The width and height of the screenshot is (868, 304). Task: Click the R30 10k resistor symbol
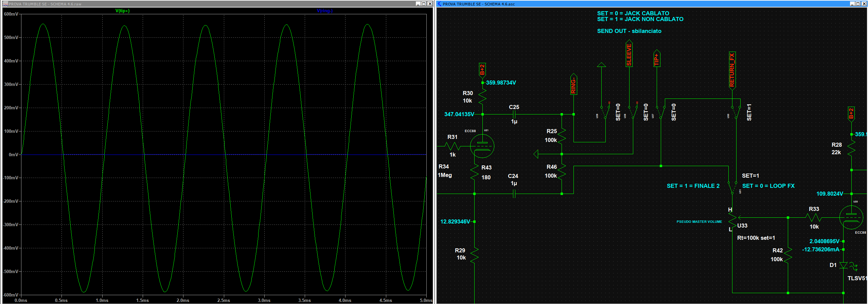click(482, 97)
